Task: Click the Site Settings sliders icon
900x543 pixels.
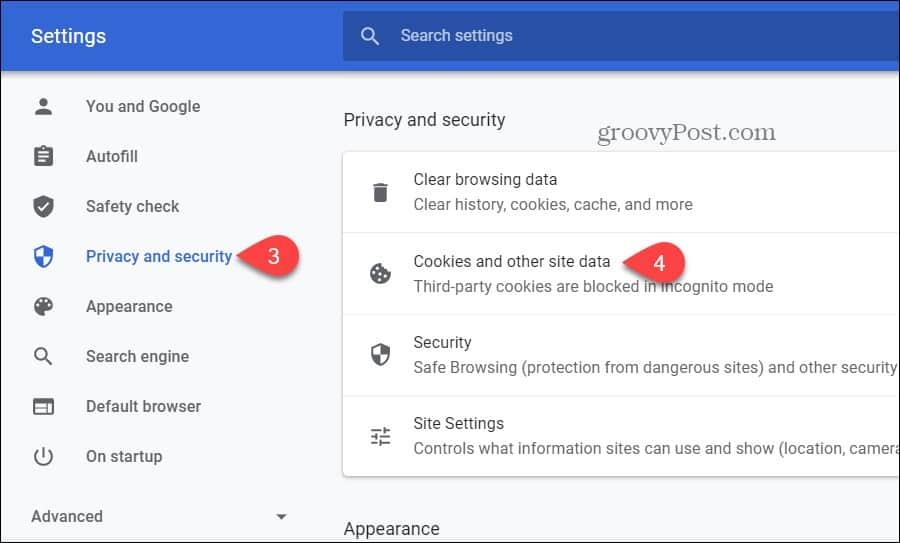Action: point(380,436)
